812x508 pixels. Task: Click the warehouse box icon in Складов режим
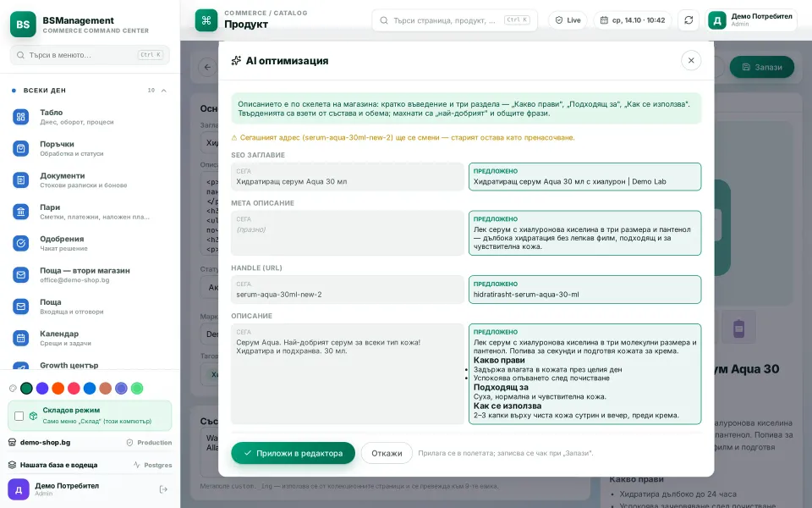33,416
